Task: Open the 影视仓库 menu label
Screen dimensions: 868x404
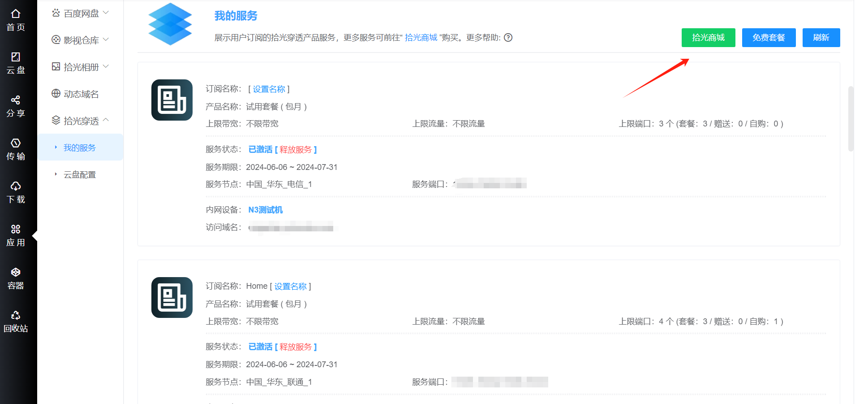Action: coord(81,40)
